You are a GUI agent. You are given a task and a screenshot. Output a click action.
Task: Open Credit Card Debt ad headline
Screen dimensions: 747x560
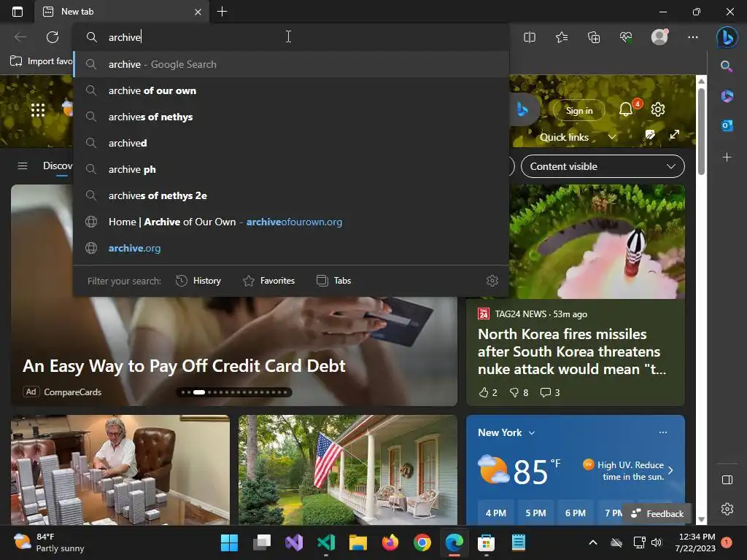pyautogui.click(x=184, y=366)
